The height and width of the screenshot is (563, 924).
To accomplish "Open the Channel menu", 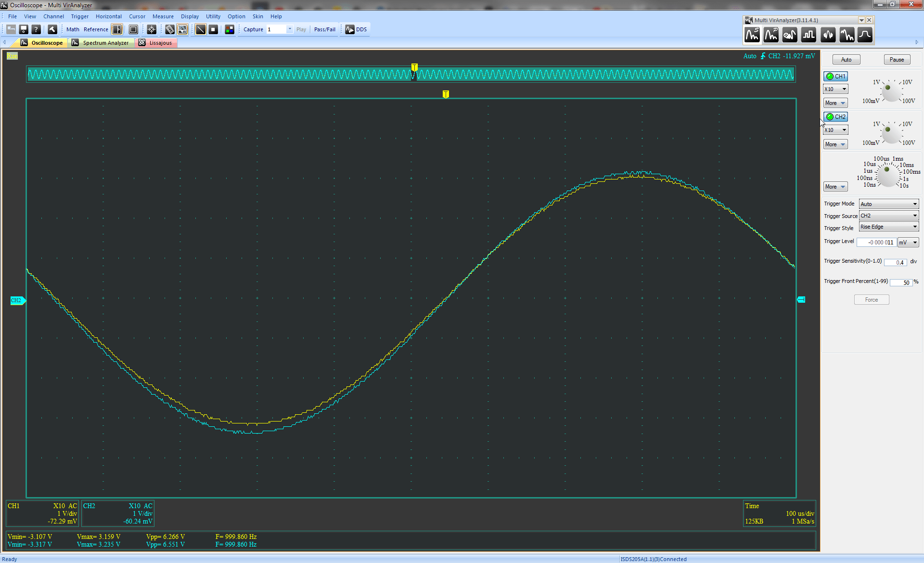I will [x=53, y=16].
